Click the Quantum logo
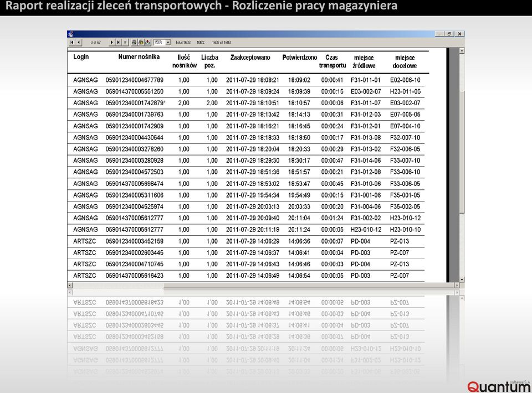This screenshot has width=532, height=393. pos(499,386)
